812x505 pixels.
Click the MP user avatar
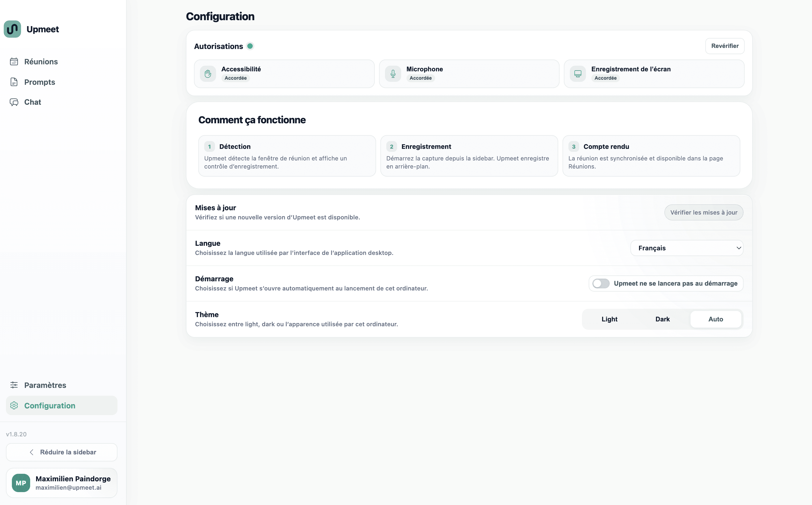pyautogui.click(x=21, y=483)
